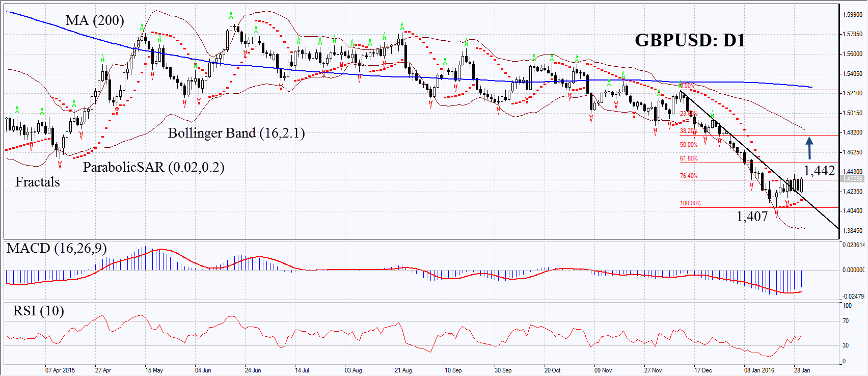Click the 1,407 price annotation
Image resolution: width=868 pixels, height=376 pixels.
tap(752, 217)
